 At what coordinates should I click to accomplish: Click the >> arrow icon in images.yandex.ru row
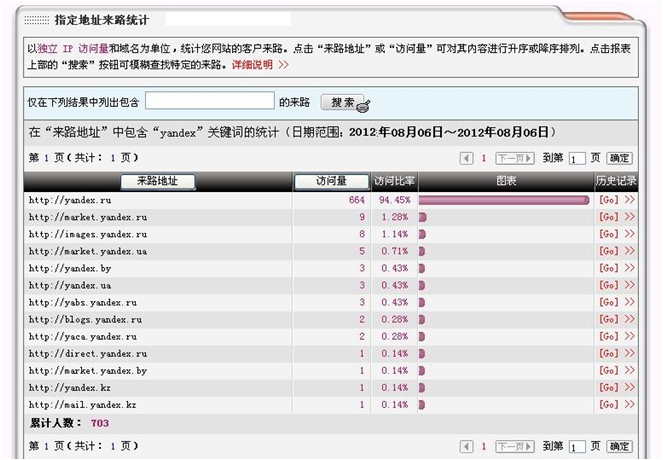click(x=630, y=233)
